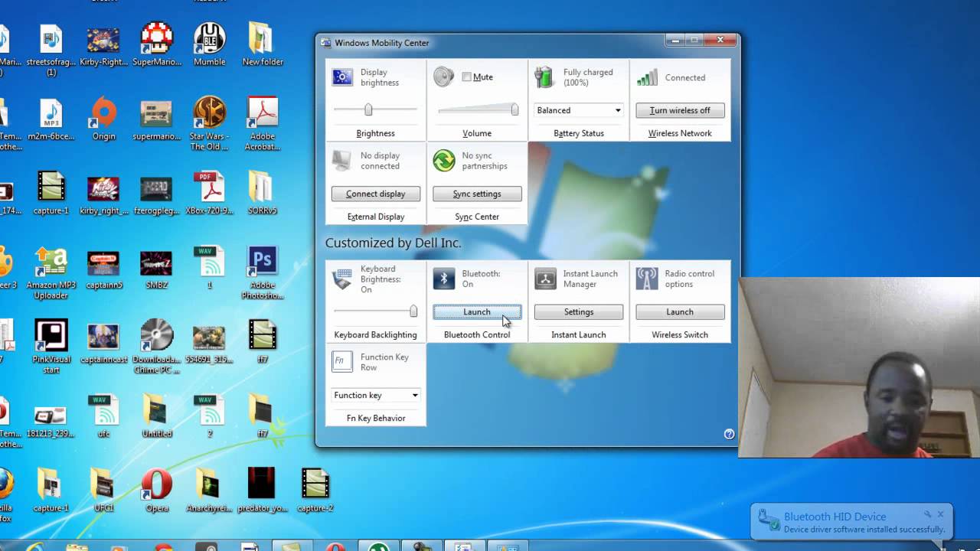The image size is (980, 551).
Task: Click the Sync settings button
Action: 477,194
